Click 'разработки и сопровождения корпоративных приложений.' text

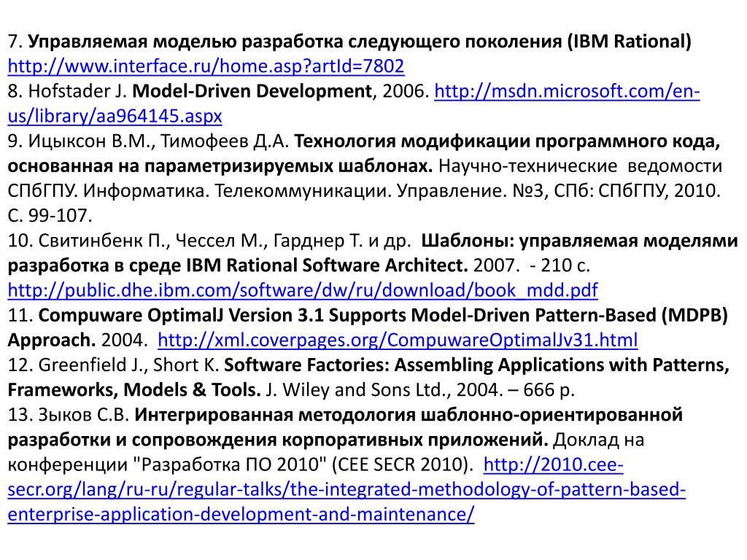coord(278,440)
